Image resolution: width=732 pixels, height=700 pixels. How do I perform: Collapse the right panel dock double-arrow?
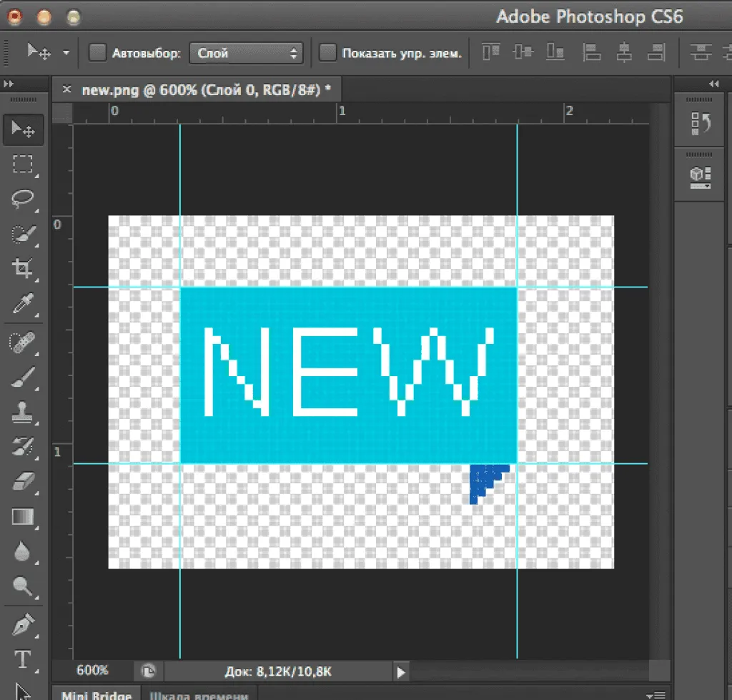pos(713,84)
